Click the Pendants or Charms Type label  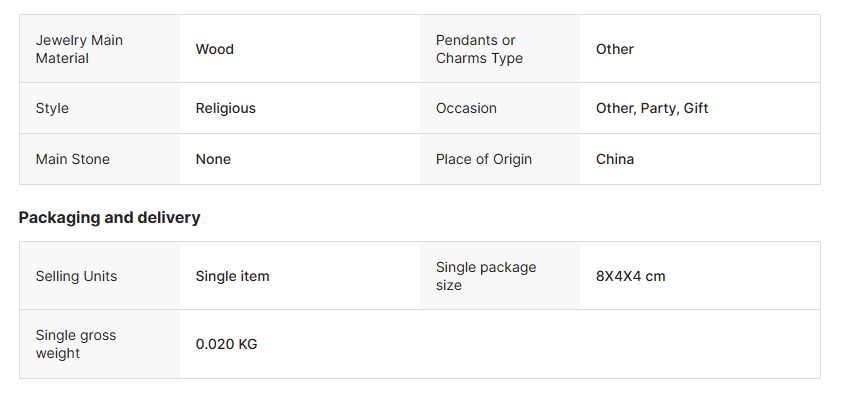point(479,49)
